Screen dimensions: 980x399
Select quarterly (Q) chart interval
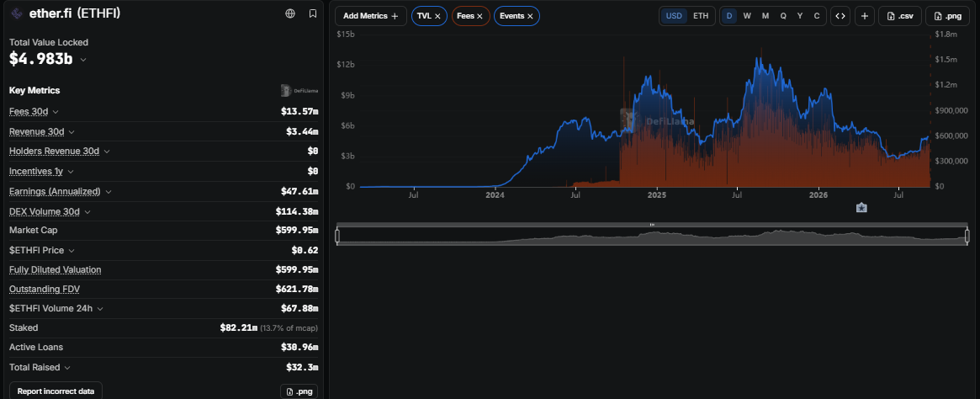point(783,16)
